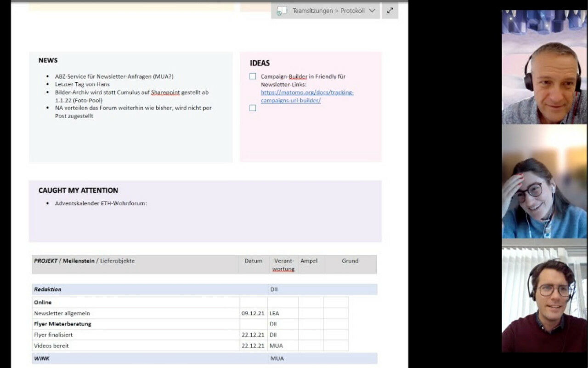Check the empty second checkbox under IDEAS
The height and width of the screenshot is (368, 588).
pyautogui.click(x=253, y=108)
